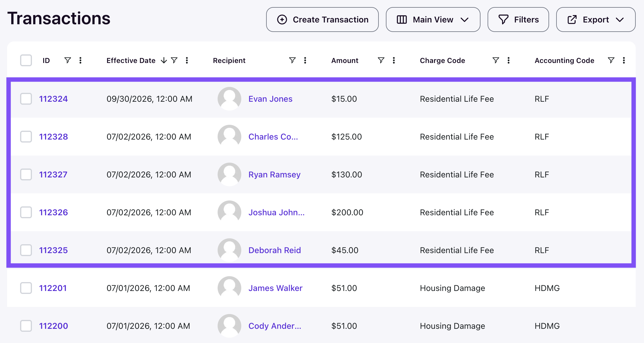Open the Effective Date column options menu
The image size is (644, 343).
point(187,60)
